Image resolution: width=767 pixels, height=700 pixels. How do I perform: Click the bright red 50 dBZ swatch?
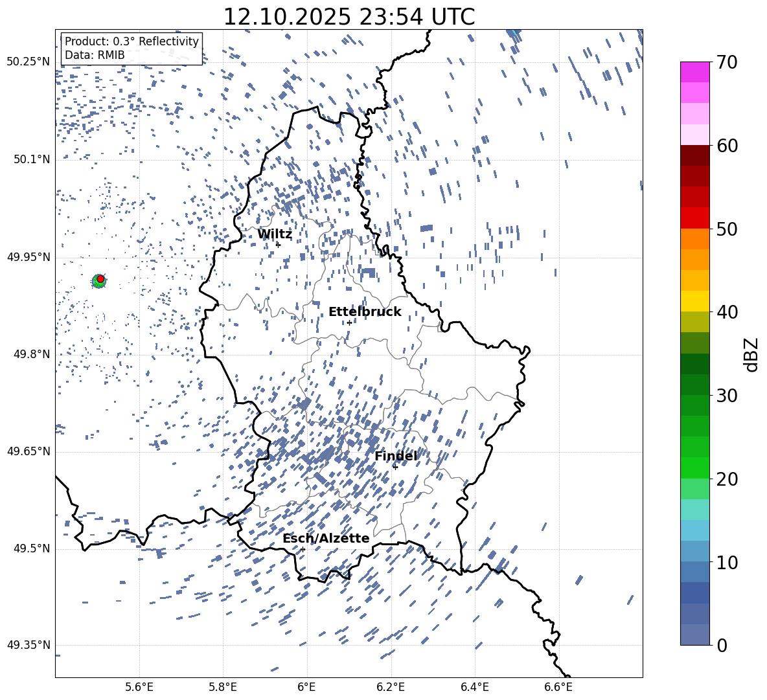(x=695, y=218)
